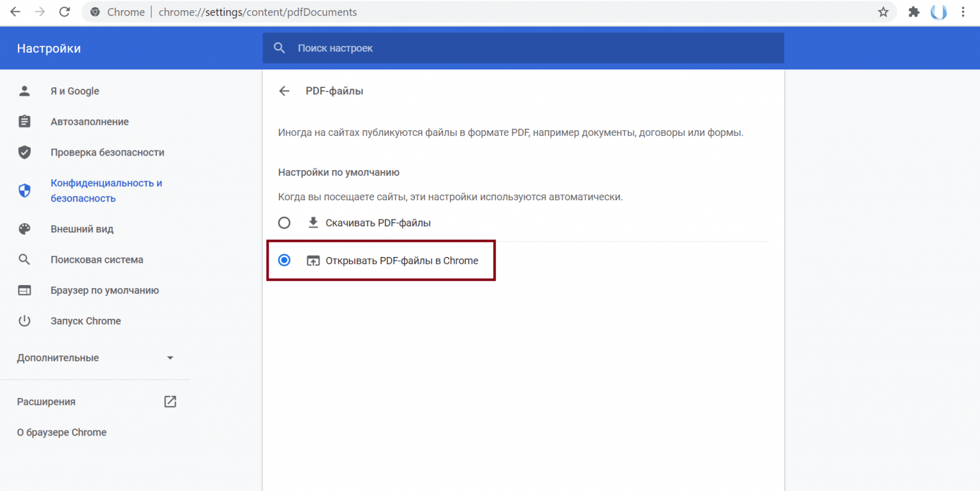Click the address bar URL text

point(258,12)
